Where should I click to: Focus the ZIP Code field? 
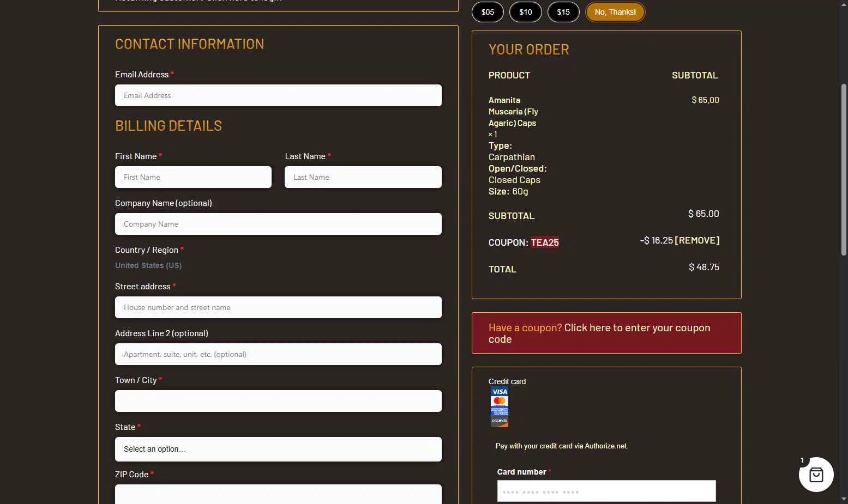278,494
